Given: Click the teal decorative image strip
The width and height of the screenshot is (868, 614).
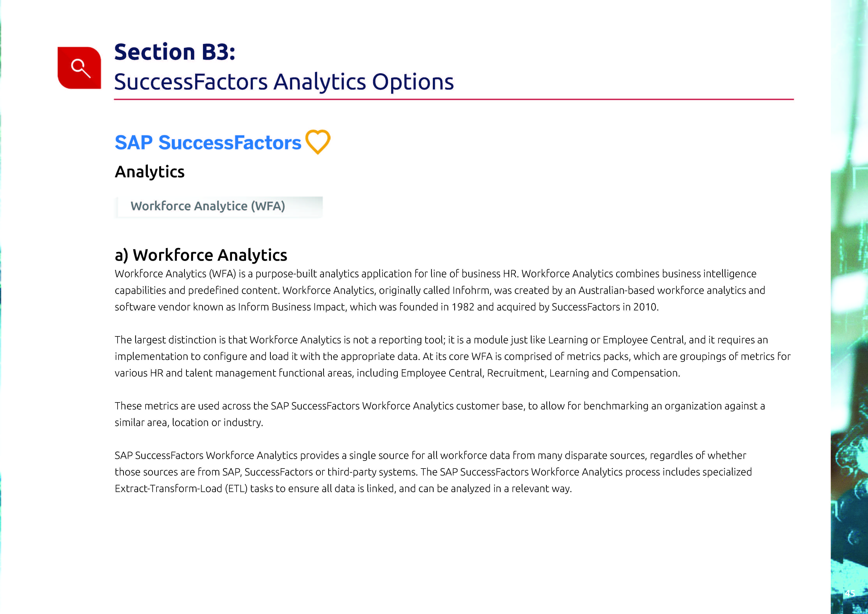Looking at the screenshot, I should pyautogui.click(x=849, y=307).
